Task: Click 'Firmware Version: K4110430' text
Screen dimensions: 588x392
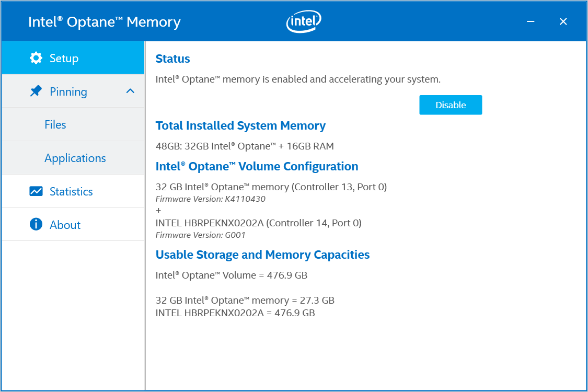Action: point(211,199)
